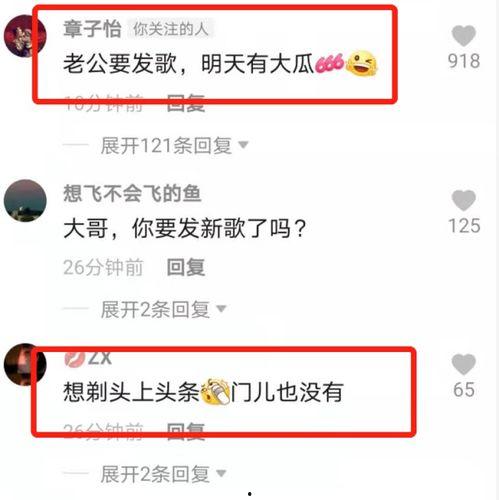Tap the ZX username with lips icon
Image resolution: width=499 pixels, height=500 pixels.
[x=88, y=358]
